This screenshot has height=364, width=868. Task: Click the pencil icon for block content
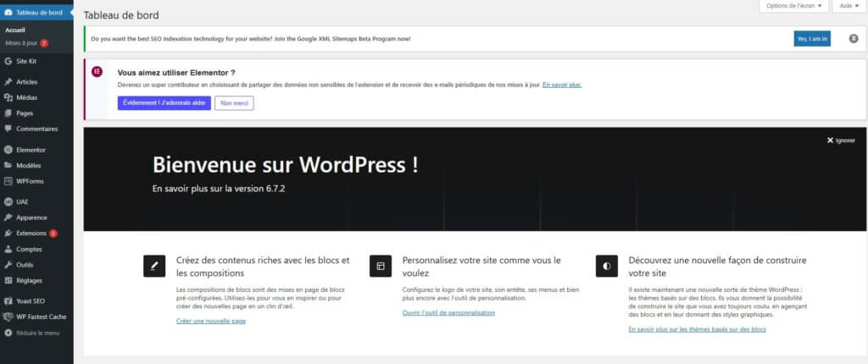[x=154, y=266]
